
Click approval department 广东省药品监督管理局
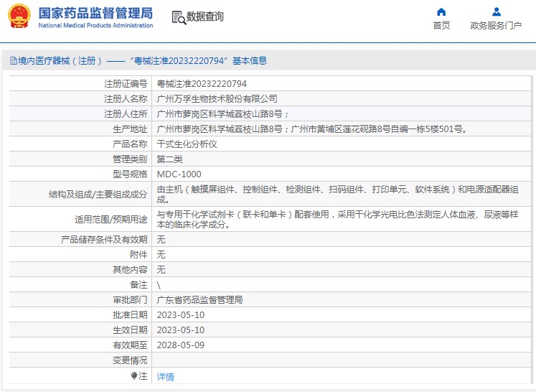pyautogui.click(x=199, y=299)
